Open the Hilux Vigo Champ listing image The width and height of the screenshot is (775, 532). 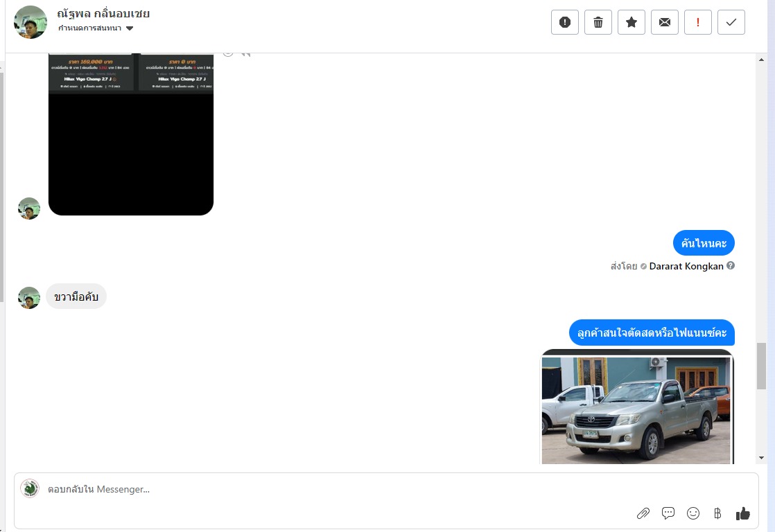tap(131, 134)
